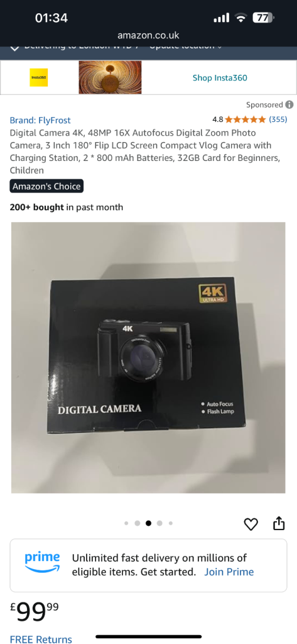The width and height of the screenshot is (297, 644).
Task: Tap the Amazon's Choice badge
Action: point(46,186)
